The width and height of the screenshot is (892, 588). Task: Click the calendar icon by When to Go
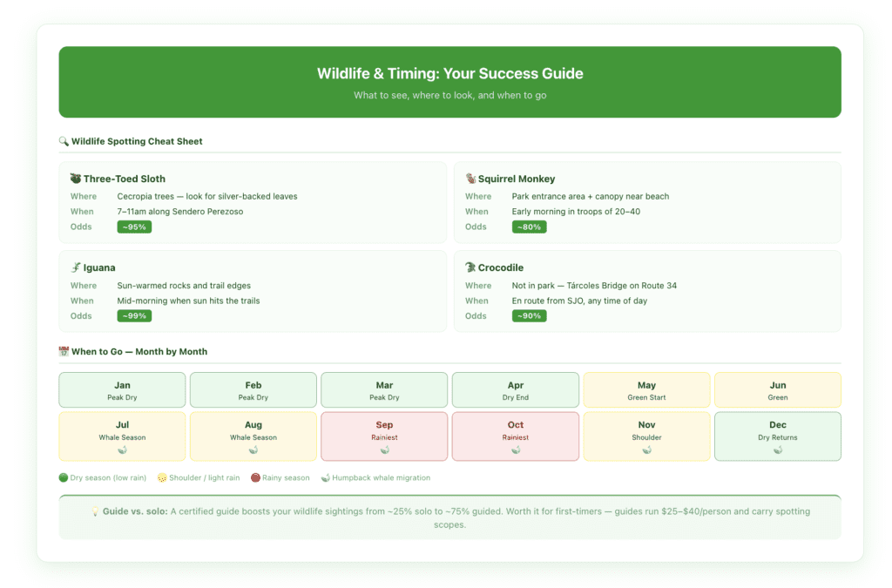click(x=64, y=352)
